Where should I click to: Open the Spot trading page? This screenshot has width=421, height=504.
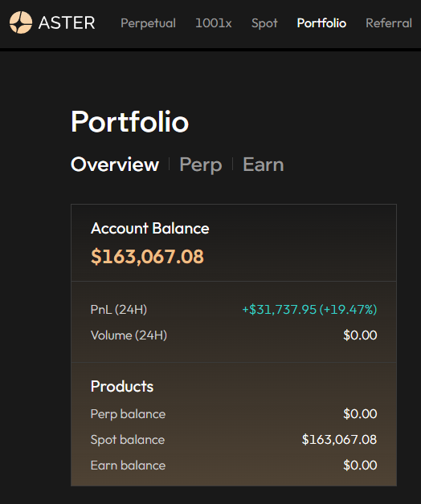point(264,23)
